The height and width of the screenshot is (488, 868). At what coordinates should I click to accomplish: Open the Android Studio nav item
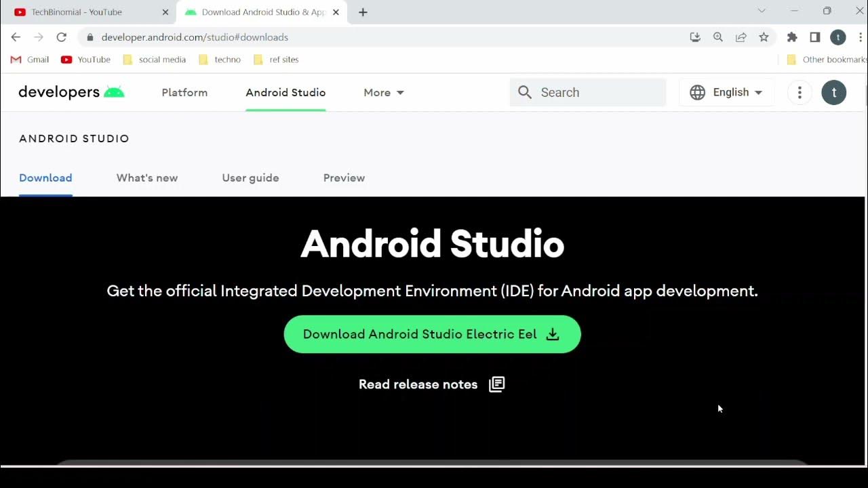285,92
